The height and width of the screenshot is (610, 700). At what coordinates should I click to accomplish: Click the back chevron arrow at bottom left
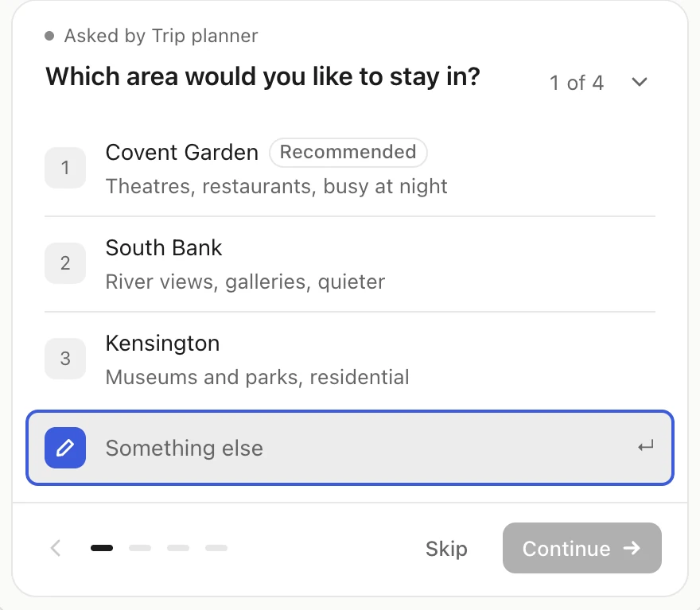(56, 548)
